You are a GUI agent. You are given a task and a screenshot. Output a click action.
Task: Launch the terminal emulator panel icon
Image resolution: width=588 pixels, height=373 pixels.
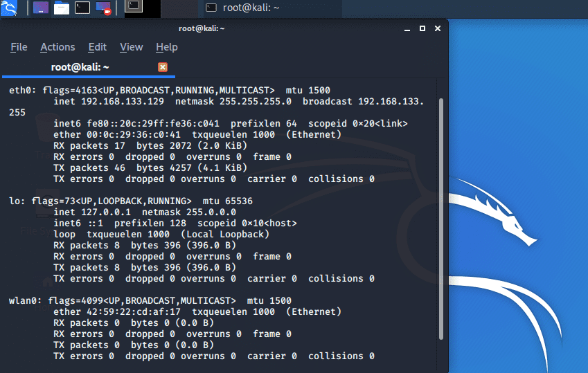click(x=82, y=8)
